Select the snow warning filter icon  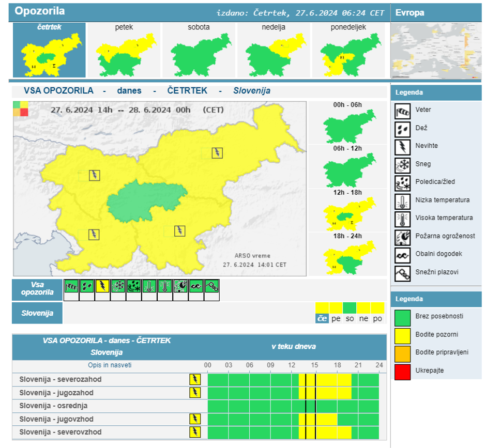[x=118, y=286]
